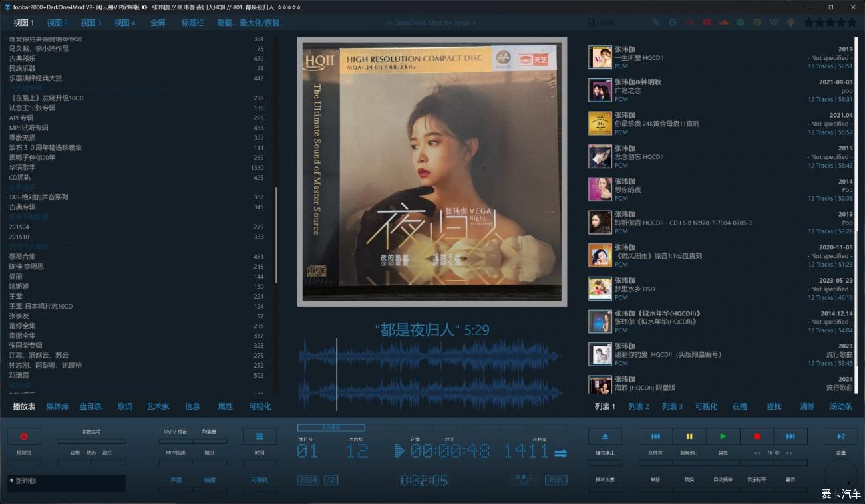The image size is (865, 504).
Task: Click the PCM codec badge
Action: click(x=556, y=480)
